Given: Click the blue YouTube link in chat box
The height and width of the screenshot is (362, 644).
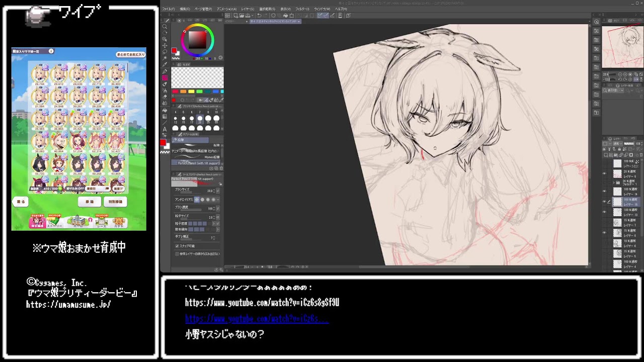Looking at the screenshot, I should click(257, 319).
